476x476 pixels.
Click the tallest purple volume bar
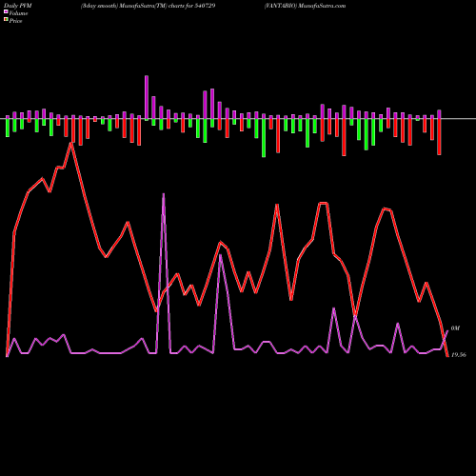tap(147, 97)
